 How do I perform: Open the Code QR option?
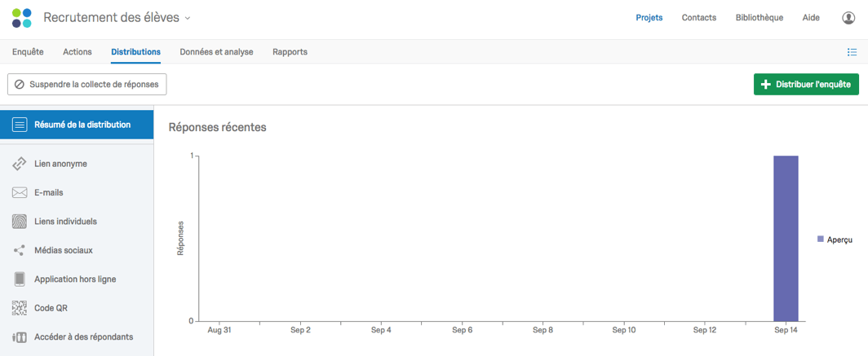(77, 308)
